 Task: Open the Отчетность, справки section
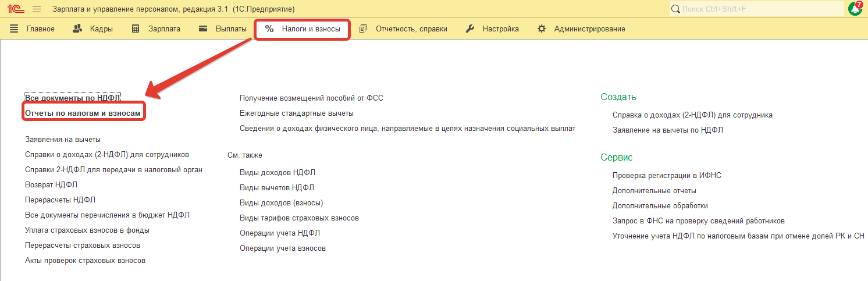coord(404,29)
